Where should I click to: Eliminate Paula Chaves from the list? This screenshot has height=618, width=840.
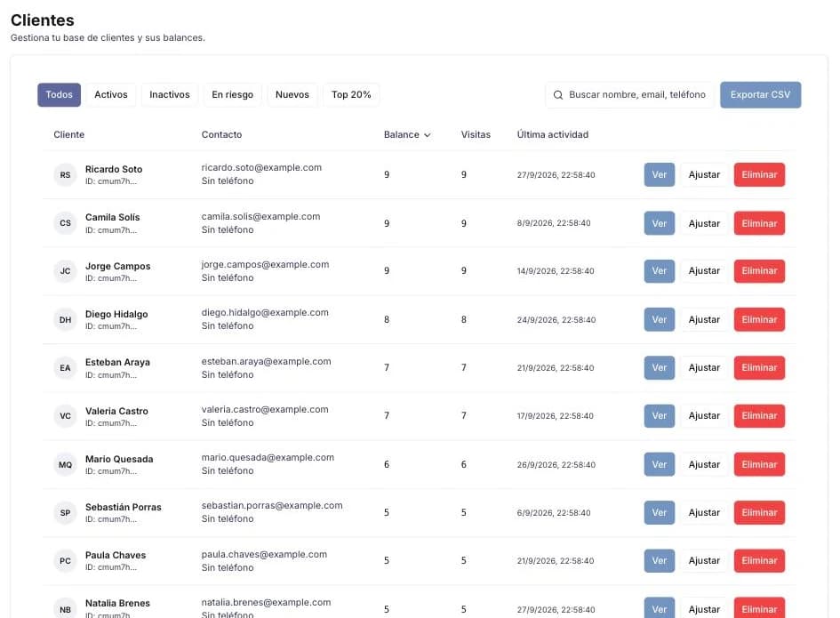759,561
